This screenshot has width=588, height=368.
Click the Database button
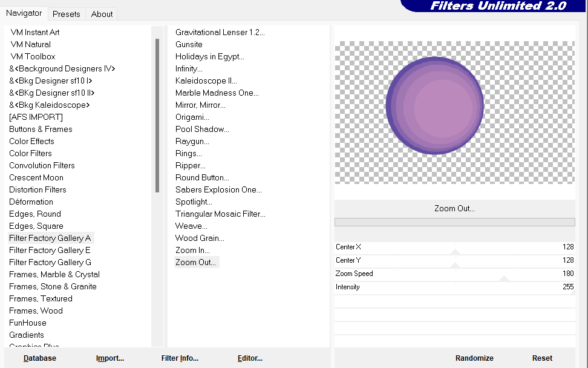(40, 358)
